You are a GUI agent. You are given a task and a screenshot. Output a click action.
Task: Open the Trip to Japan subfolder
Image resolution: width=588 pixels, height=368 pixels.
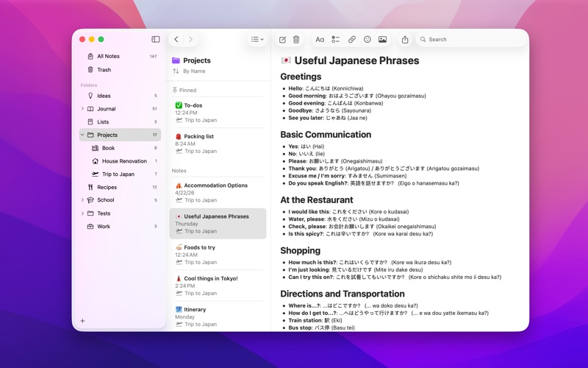120,174
